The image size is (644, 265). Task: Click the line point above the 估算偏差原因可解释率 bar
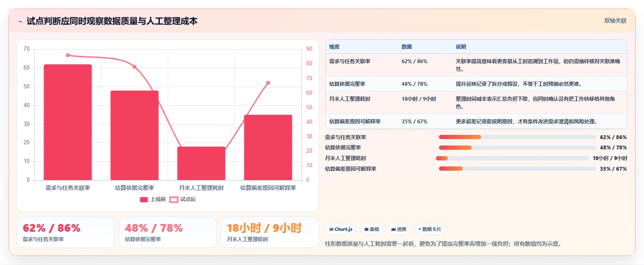click(268, 83)
